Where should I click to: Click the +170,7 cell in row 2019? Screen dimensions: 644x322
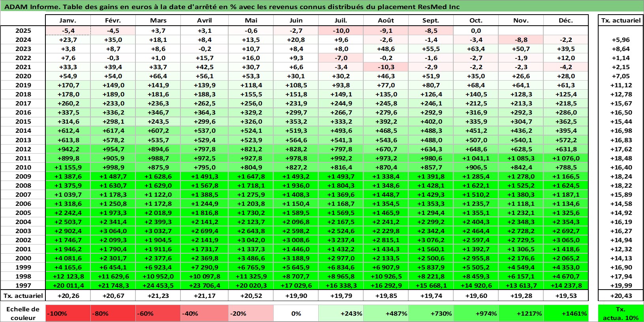(x=68, y=85)
